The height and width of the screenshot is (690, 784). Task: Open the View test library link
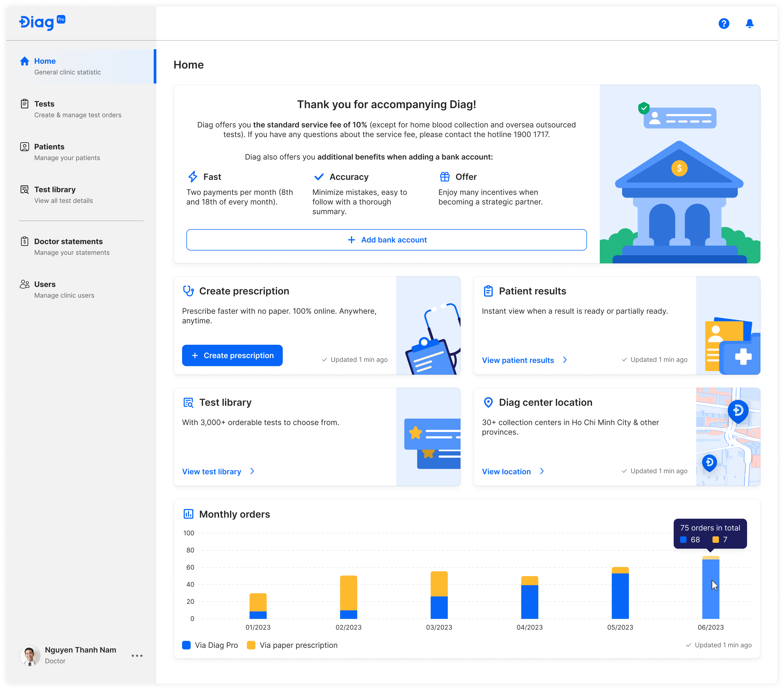pos(212,472)
